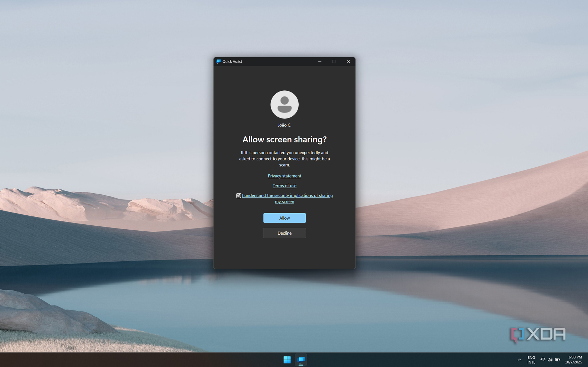Open the notification center via the clock
Screen dimensions: 588x367
point(574,360)
